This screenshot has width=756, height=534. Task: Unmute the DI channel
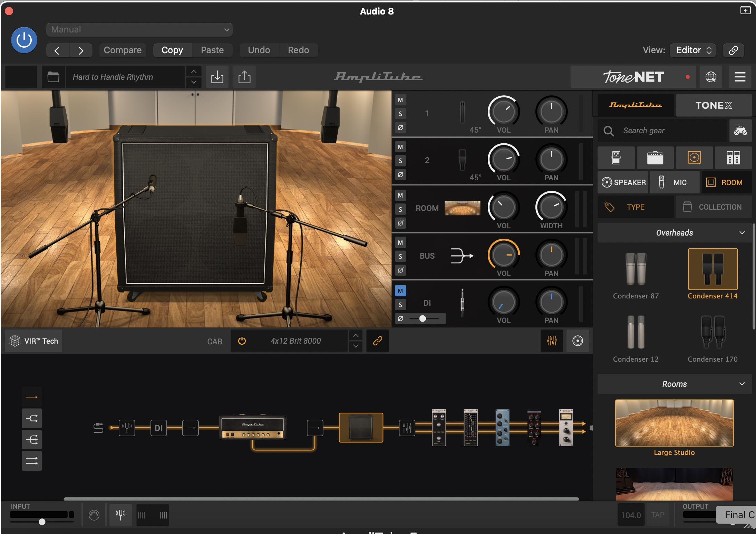pos(400,291)
